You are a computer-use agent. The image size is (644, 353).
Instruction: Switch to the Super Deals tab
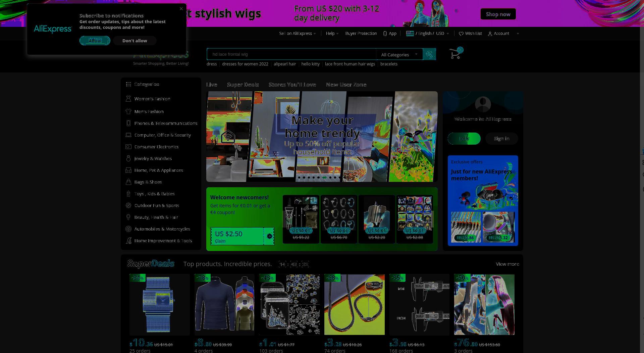point(243,85)
